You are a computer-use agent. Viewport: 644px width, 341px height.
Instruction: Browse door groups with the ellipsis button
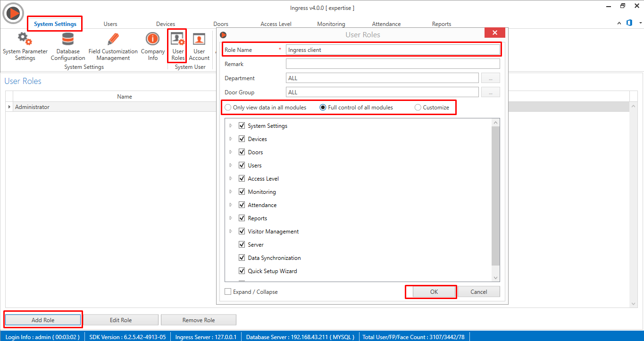491,92
